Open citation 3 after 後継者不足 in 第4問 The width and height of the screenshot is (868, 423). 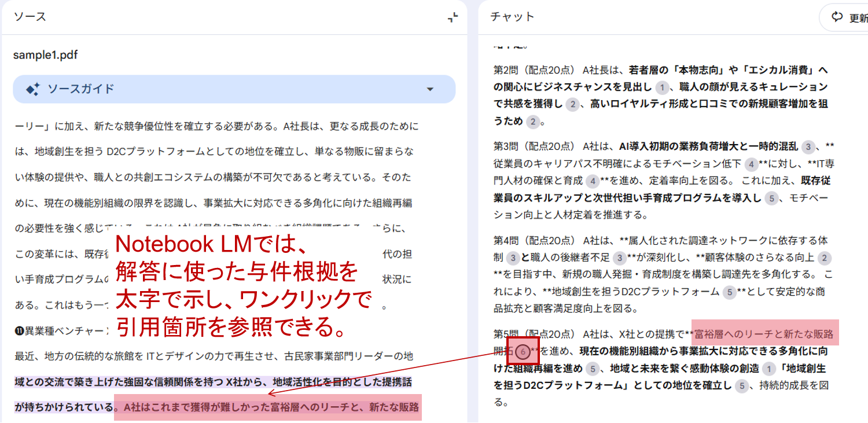(x=619, y=258)
